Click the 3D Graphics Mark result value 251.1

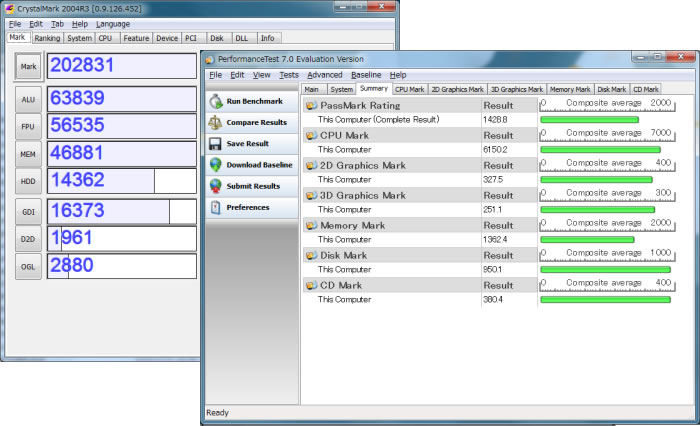492,209
